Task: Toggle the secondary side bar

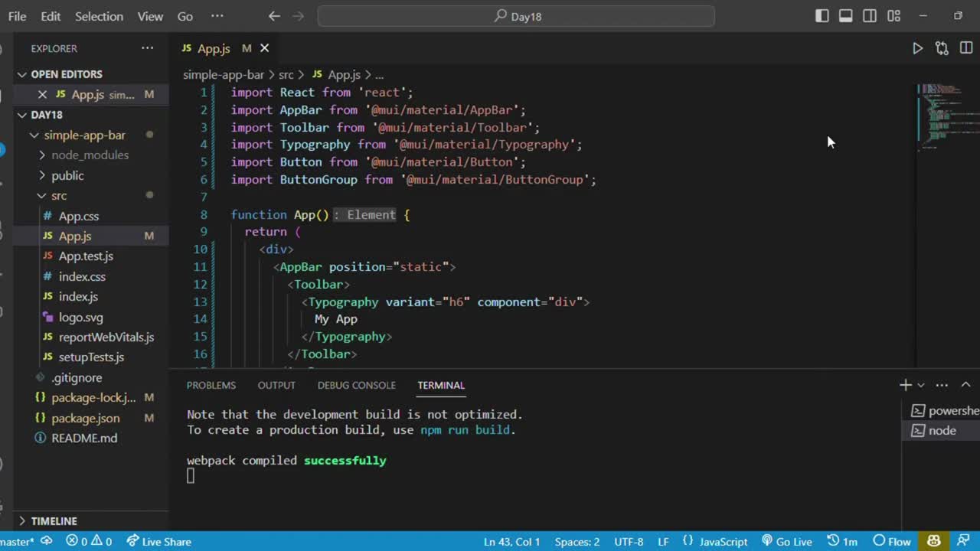Action: point(870,16)
